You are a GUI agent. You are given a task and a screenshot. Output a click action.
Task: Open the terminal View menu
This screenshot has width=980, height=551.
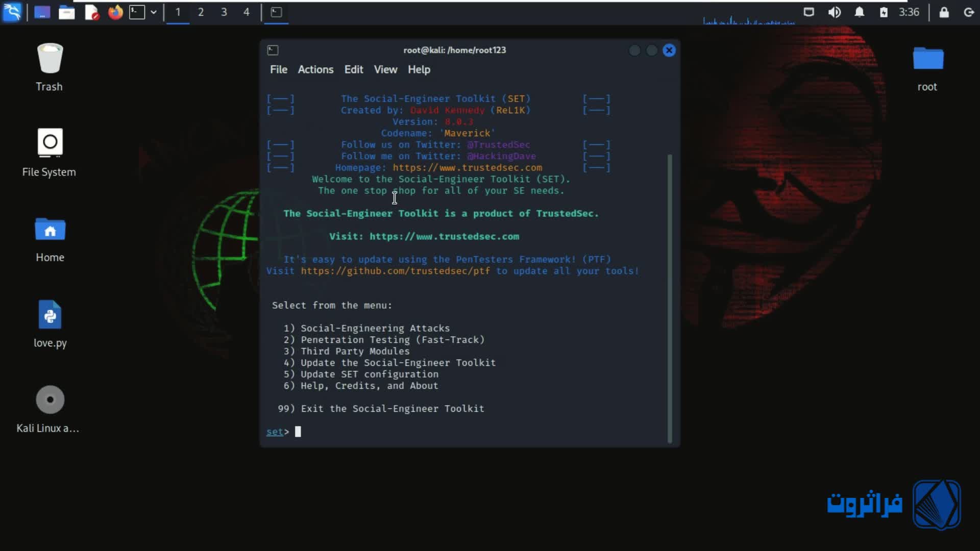385,69
